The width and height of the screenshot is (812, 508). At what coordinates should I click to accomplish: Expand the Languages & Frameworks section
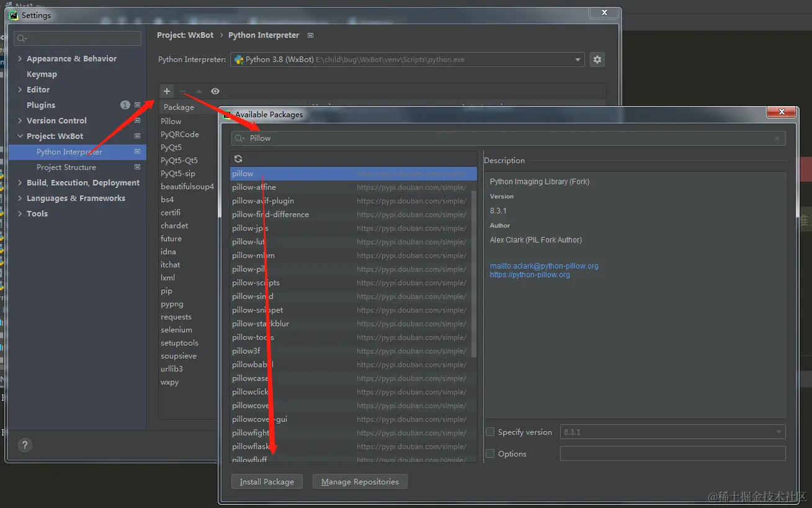coord(20,198)
